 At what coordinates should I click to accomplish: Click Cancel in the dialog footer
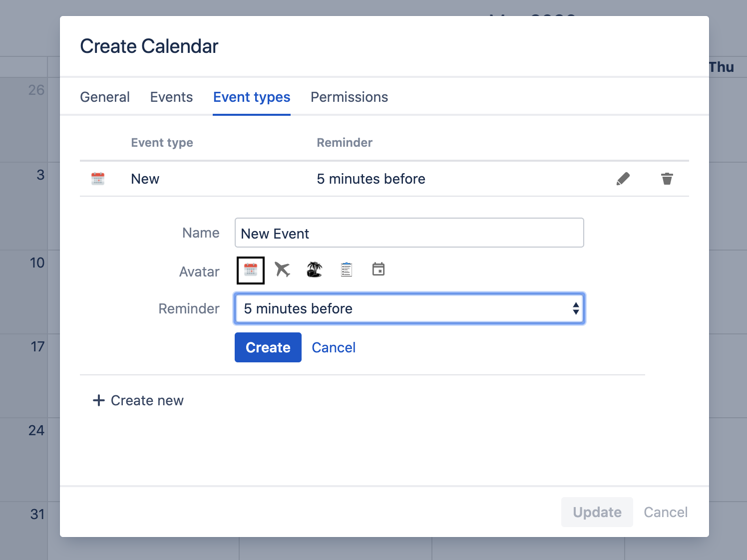pos(666,512)
